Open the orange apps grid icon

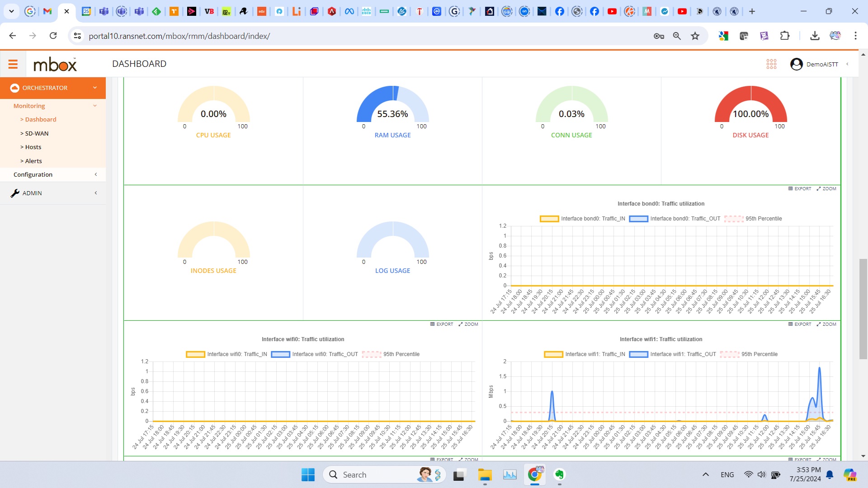coord(771,64)
